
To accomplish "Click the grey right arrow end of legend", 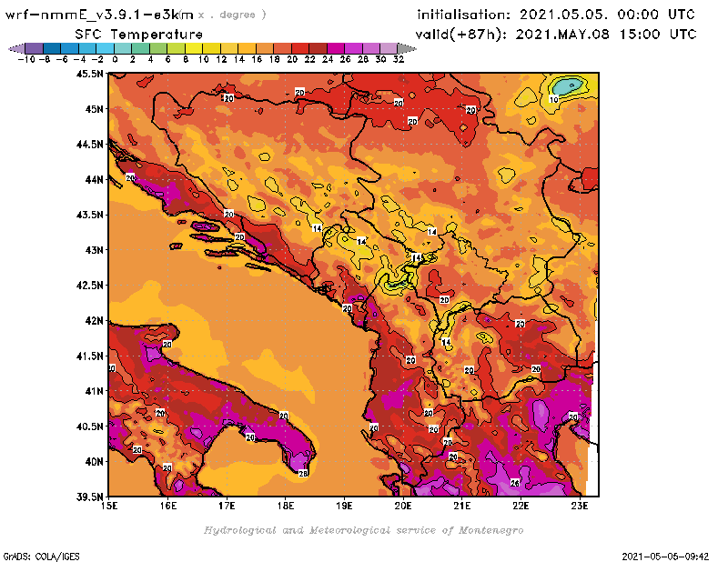I will click(407, 48).
